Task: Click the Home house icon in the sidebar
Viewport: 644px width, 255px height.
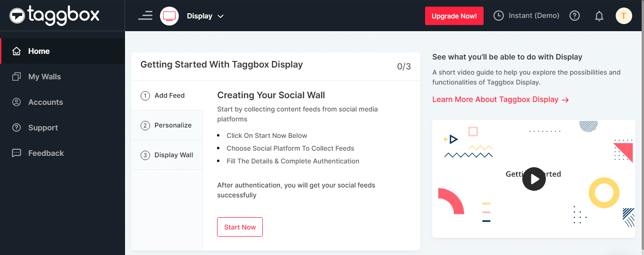Action: (17, 51)
